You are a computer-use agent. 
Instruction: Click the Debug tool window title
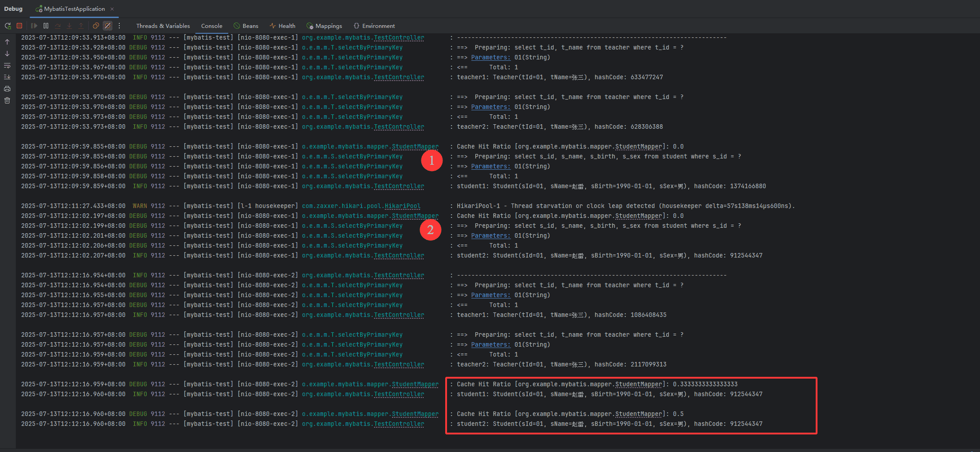point(14,9)
